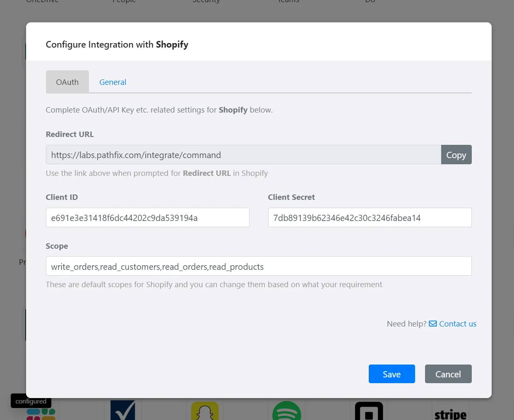This screenshot has width=514, height=420.
Task: Open the Contact us link
Action: click(458, 324)
